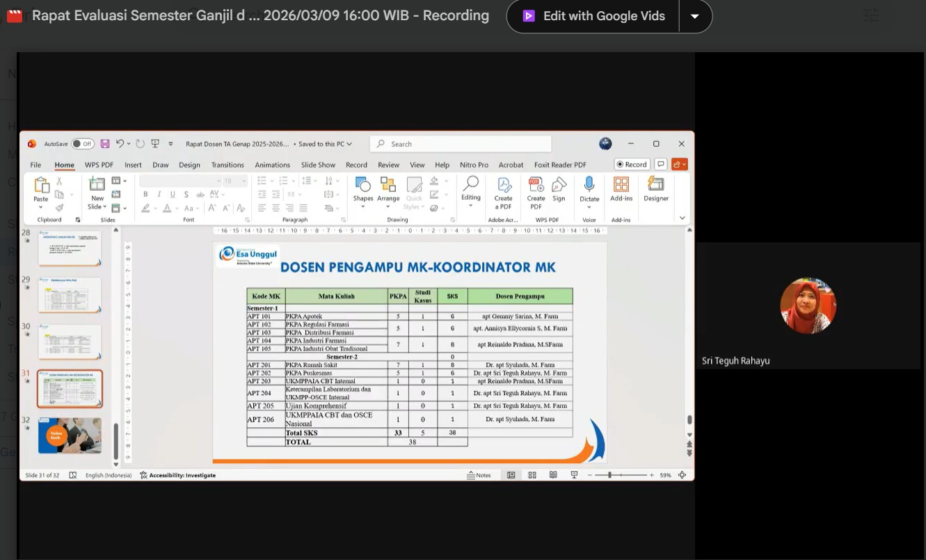This screenshot has width=926, height=560.
Task: Toggle the AutoSave switch
Action: (83, 144)
